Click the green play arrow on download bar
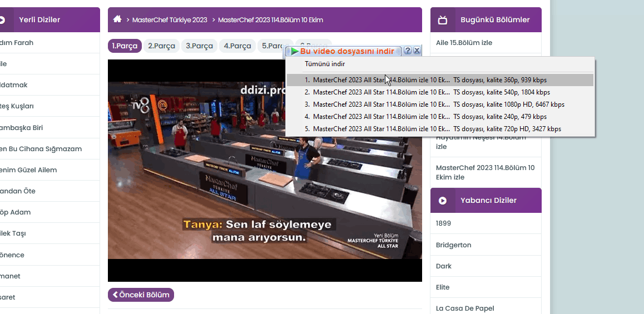Screen dimensions: 644x314 pos(295,51)
